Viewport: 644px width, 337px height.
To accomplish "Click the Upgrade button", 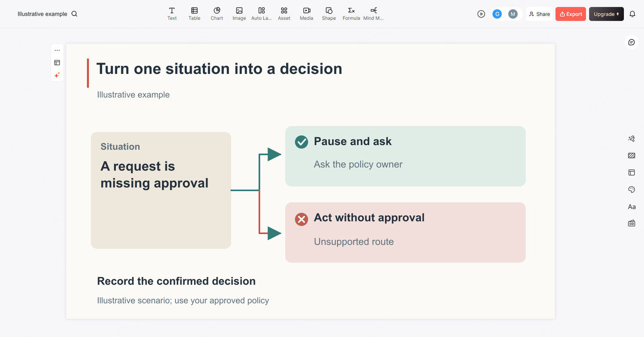I will (x=606, y=14).
